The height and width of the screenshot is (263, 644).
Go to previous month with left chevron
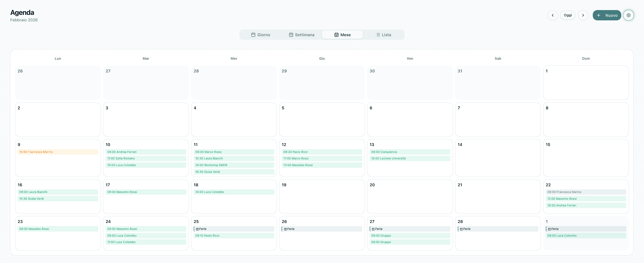coord(553,15)
